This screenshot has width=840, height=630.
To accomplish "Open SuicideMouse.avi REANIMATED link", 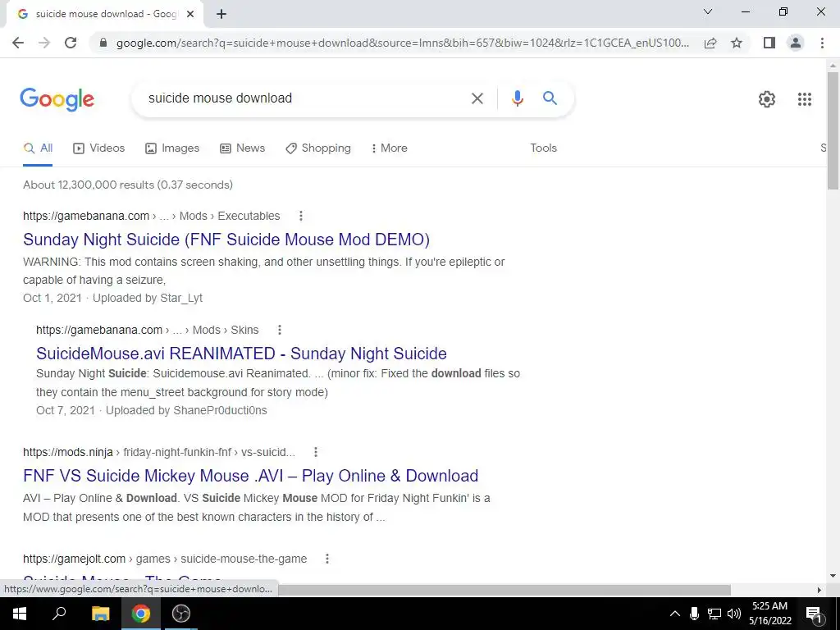I will tap(241, 354).
